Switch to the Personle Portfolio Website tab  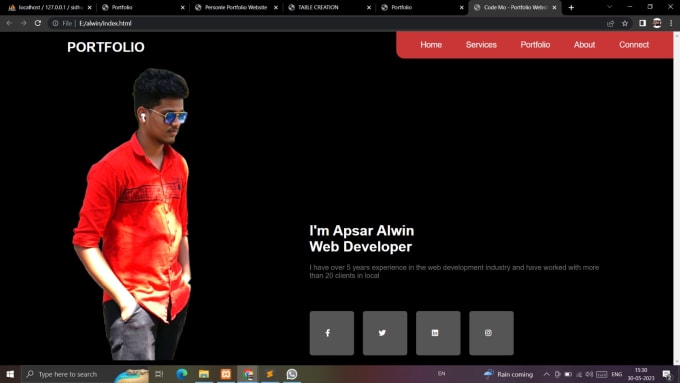click(236, 7)
